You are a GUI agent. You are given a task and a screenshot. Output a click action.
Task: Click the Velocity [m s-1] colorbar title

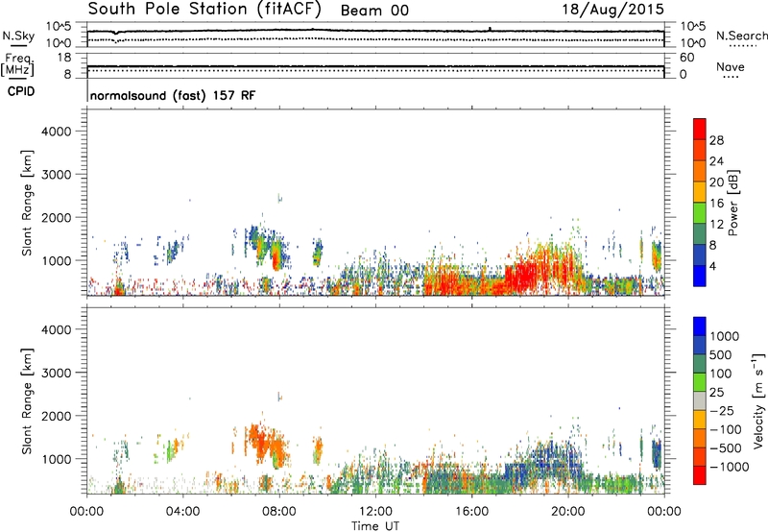point(758,401)
